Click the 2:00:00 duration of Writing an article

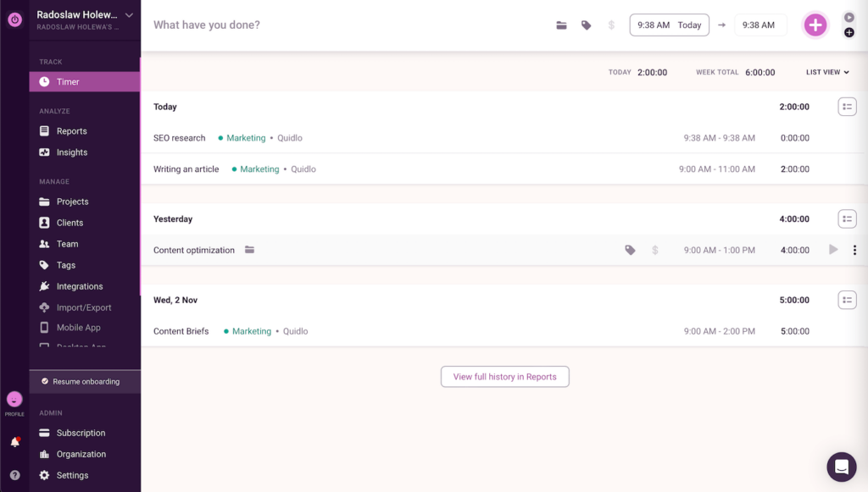coord(795,169)
